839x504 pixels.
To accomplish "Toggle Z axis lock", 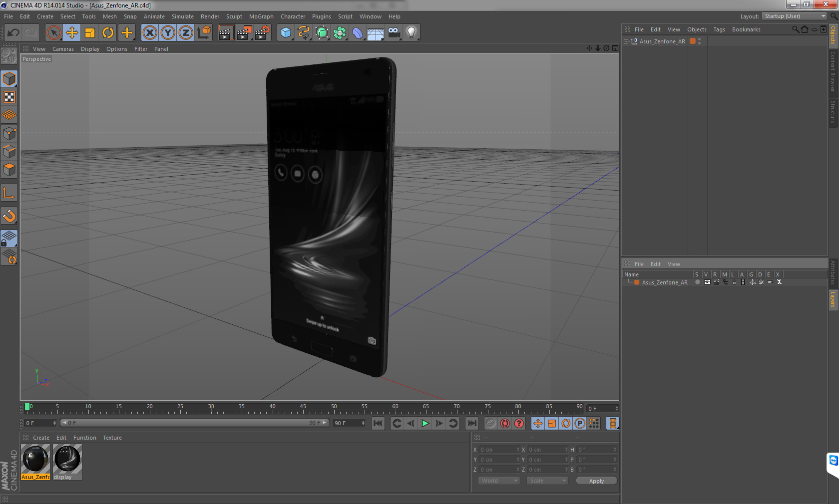I will pyautogui.click(x=186, y=33).
